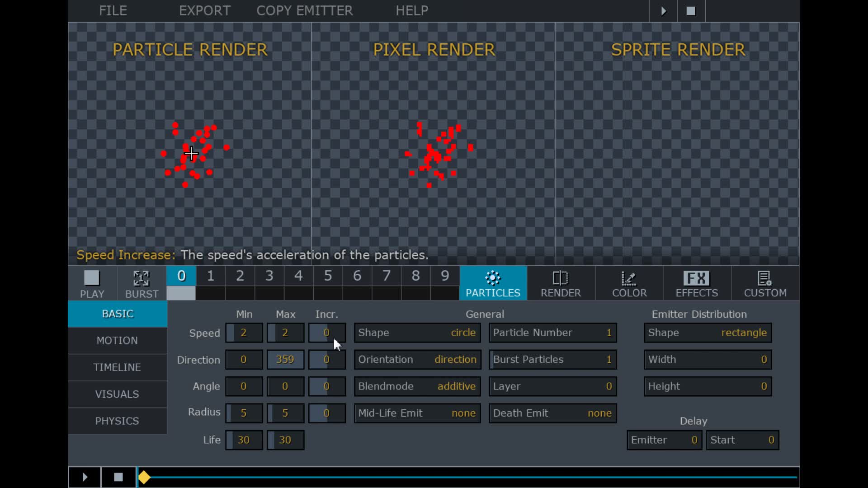
Task: Select emitter slot 7
Action: 387,276
